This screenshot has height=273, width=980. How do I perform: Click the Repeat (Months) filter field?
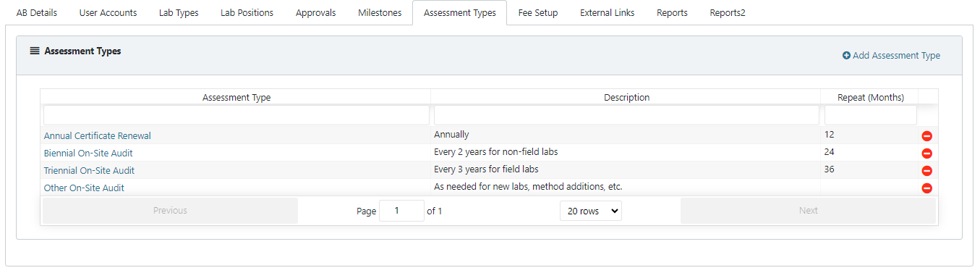pos(871,115)
